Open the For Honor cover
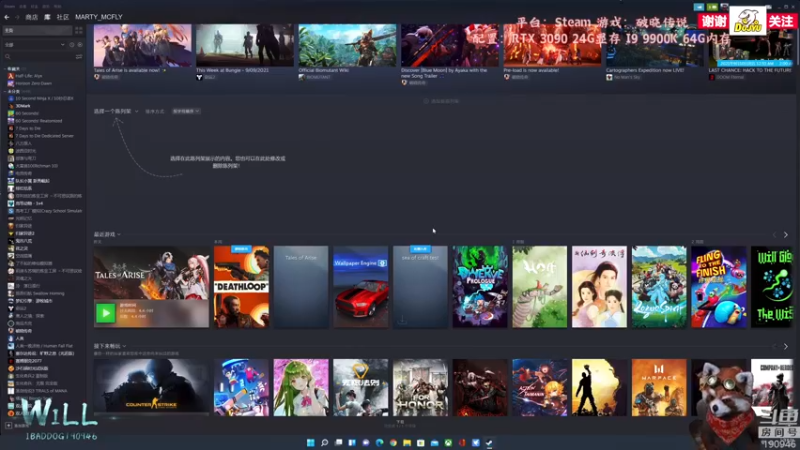Image resolution: width=800 pixels, height=450 pixels. (420, 387)
